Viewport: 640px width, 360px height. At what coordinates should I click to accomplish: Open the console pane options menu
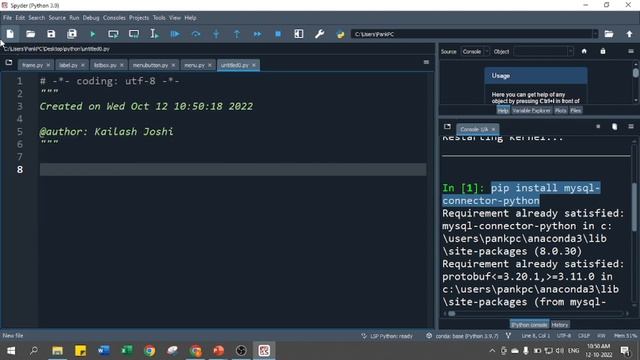point(631,127)
